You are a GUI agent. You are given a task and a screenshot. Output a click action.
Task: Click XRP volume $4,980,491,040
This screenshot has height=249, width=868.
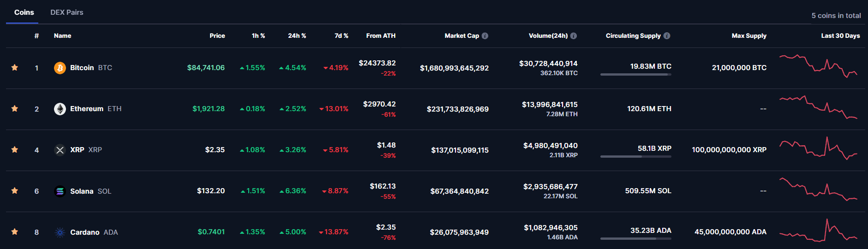point(551,146)
